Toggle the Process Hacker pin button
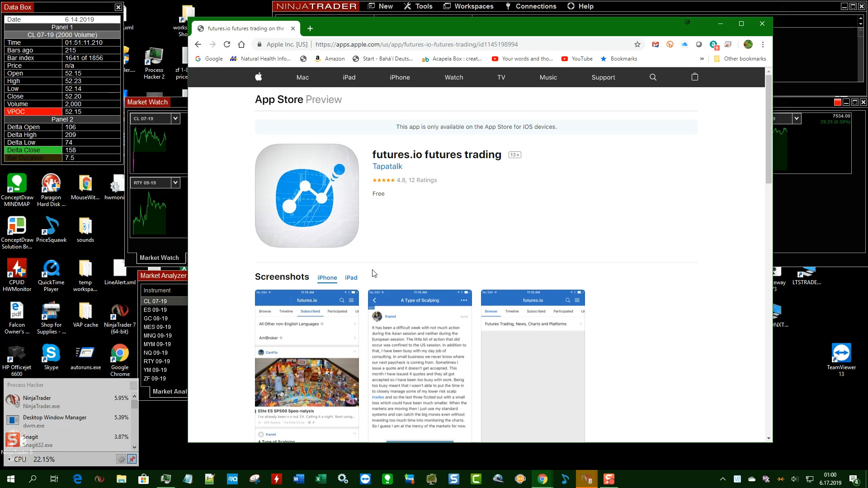Screen dimensions: 868x488 (132, 459)
